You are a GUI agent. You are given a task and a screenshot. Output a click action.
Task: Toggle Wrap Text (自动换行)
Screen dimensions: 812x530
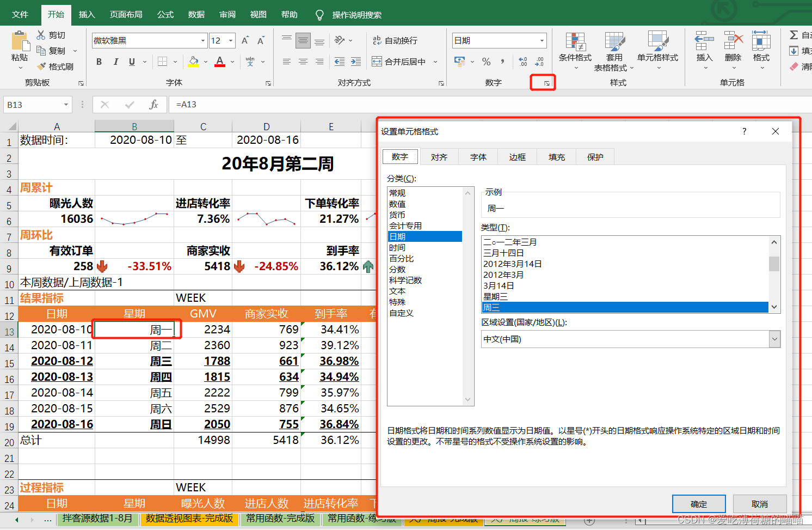coord(395,40)
